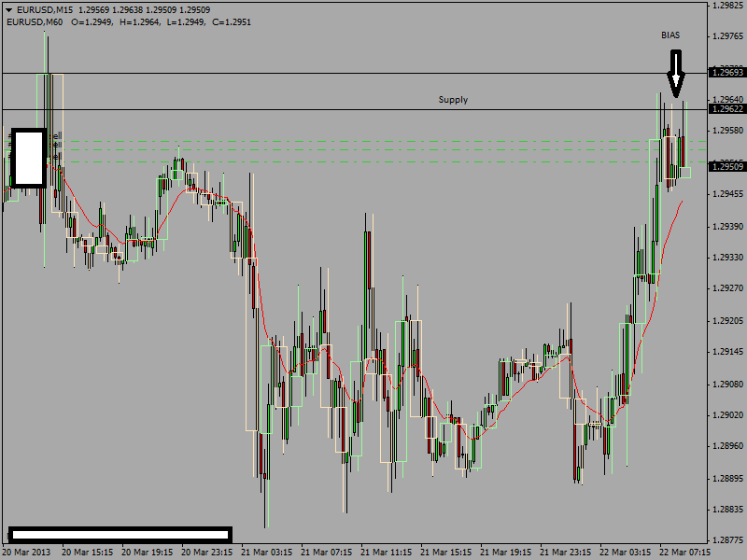Click the 1.29455 price axis value
The width and height of the screenshot is (747, 560).
click(729, 194)
